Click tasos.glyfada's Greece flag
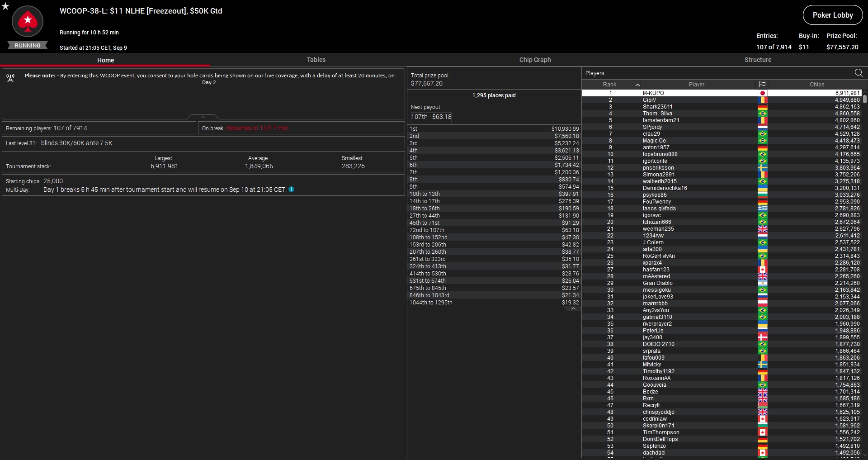The image size is (868, 460). tap(763, 209)
